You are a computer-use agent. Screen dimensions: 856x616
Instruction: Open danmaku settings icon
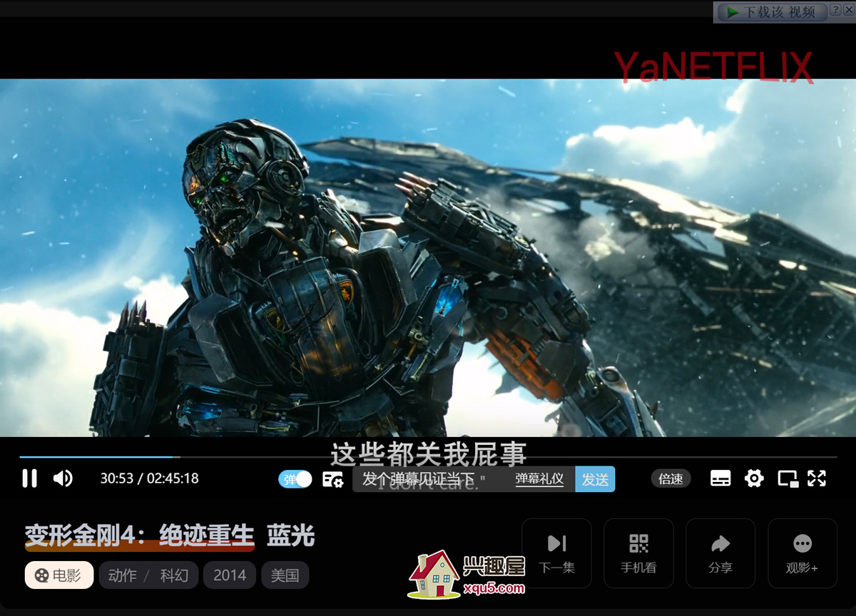[332, 479]
